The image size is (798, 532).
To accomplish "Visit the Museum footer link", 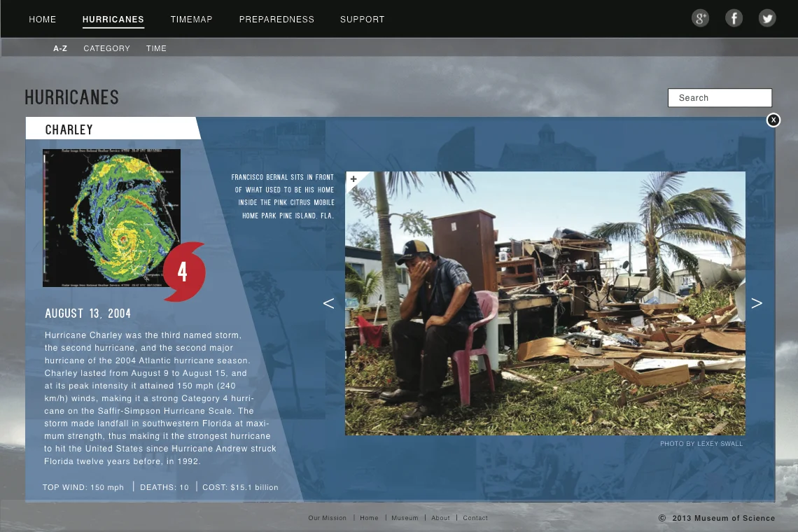I will [405, 518].
